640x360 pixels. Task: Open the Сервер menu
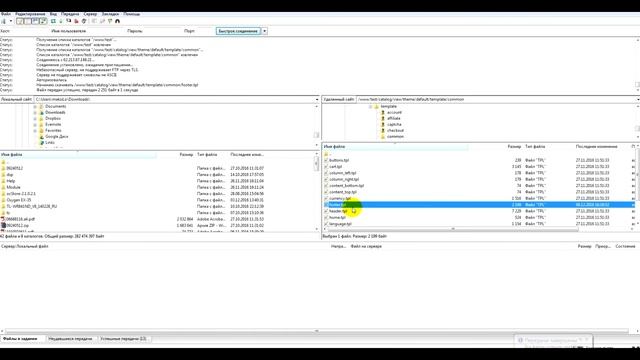(x=90, y=14)
